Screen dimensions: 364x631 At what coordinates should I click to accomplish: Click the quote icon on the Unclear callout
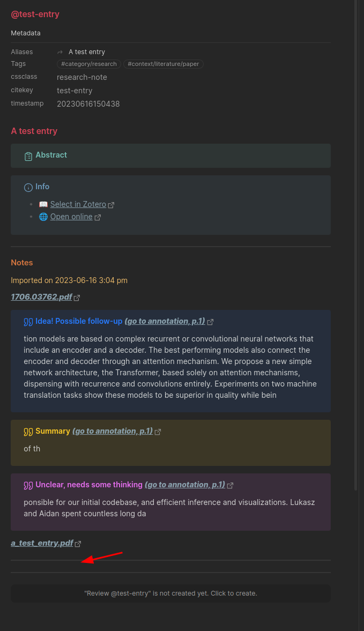pos(28,485)
